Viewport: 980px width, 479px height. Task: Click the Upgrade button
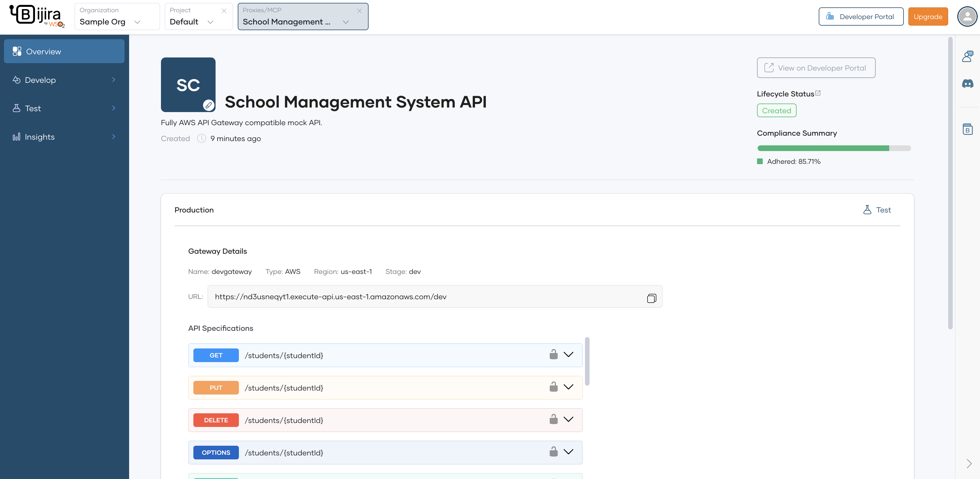[928, 16]
